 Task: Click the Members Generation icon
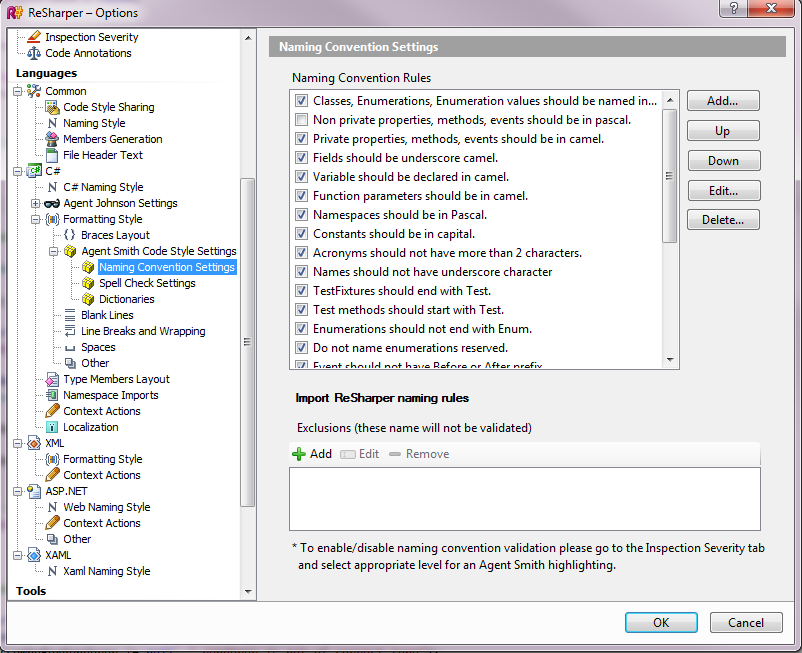click(x=52, y=139)
